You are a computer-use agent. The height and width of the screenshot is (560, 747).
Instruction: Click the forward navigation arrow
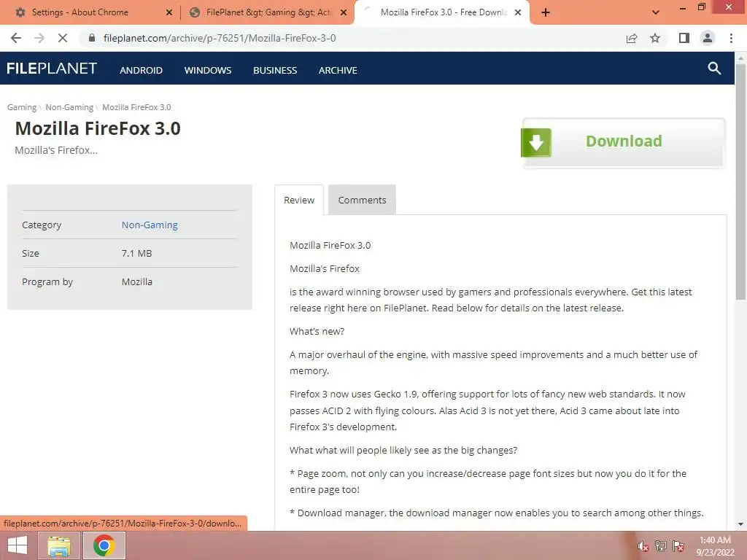coord(39,38)
